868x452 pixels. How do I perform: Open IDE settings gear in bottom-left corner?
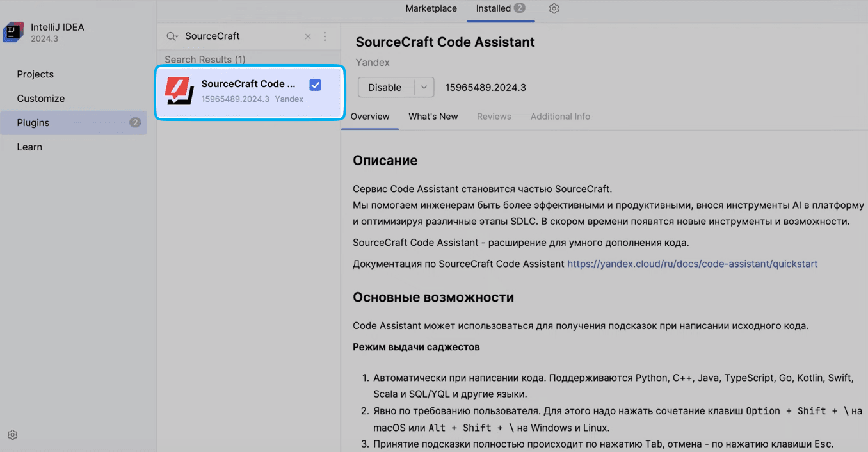click(x=12, y=435)
